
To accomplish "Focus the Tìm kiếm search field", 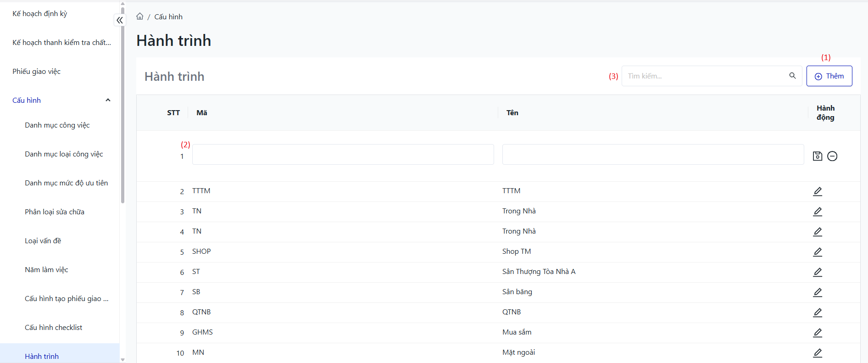I will click(x=704, y=76).
